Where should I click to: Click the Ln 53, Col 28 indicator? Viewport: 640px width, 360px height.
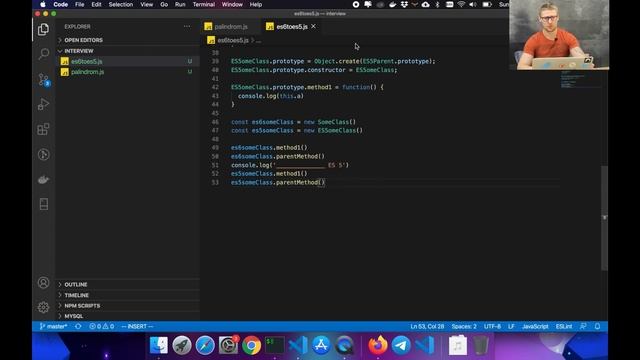point(427,327)
